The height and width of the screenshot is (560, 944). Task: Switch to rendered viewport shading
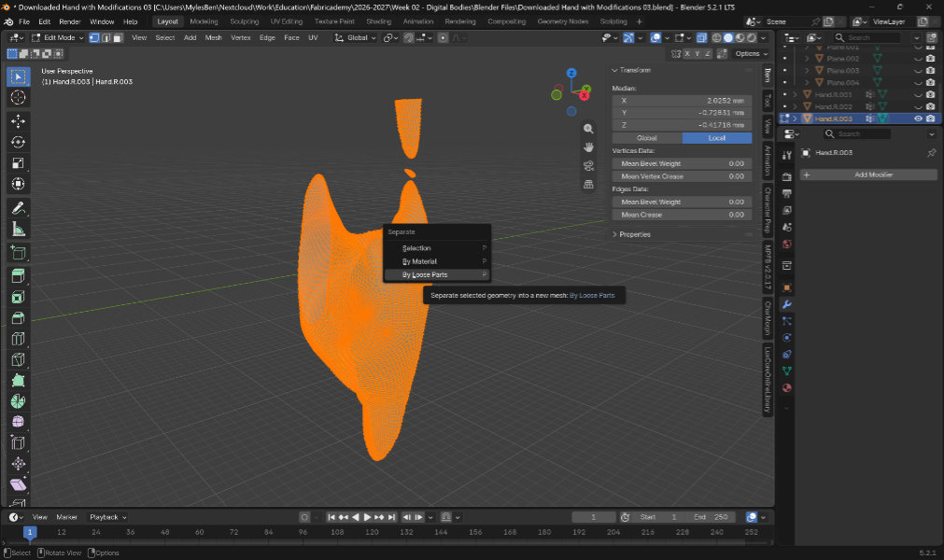[x=752, y=37]
